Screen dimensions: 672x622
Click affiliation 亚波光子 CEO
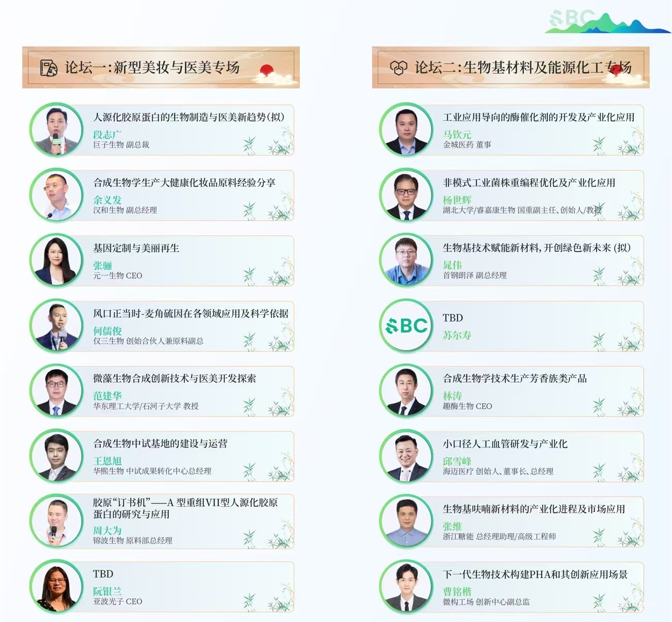pos(117,602)
